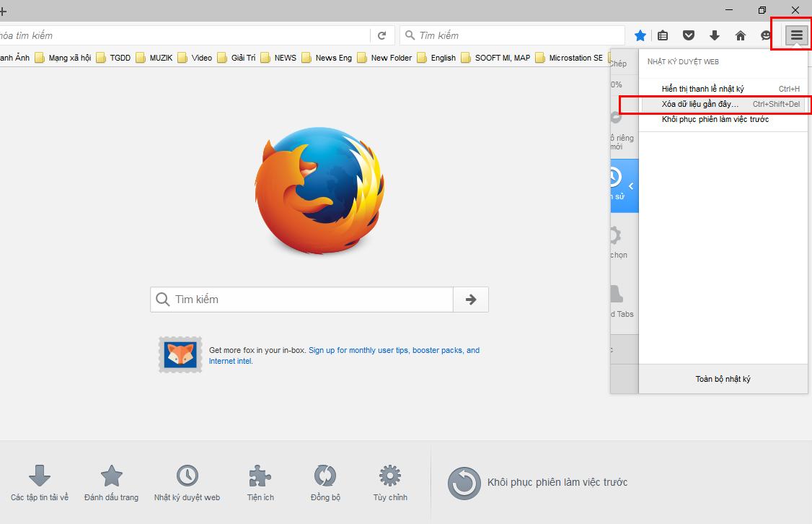812x524 pixels.
Task: Open NEWS bookmark folder
Action: (x=278, y=58)
